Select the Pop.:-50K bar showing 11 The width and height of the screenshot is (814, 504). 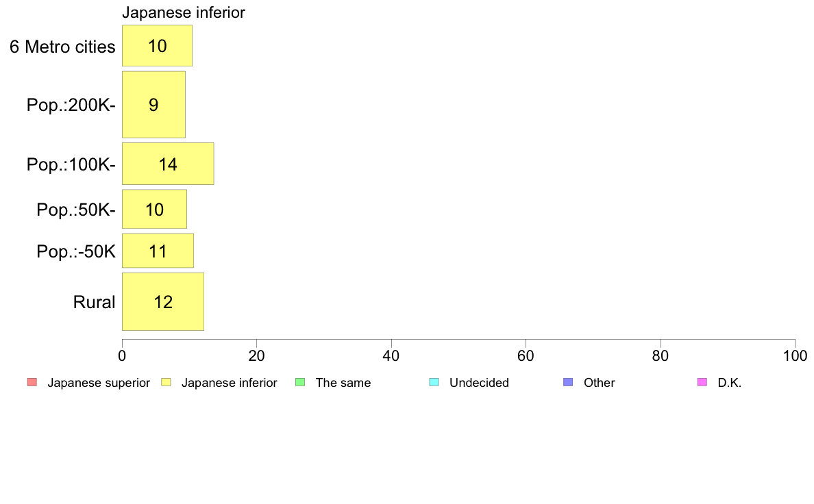coord(158,251)
